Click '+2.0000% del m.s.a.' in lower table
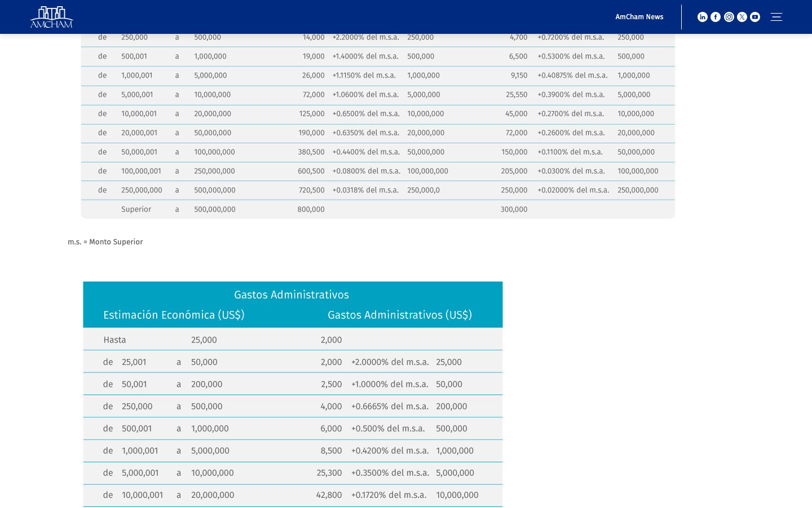Image resolution: width=812 pixels, height=508 pixels. pyautogui.click(x=390, y=362)
